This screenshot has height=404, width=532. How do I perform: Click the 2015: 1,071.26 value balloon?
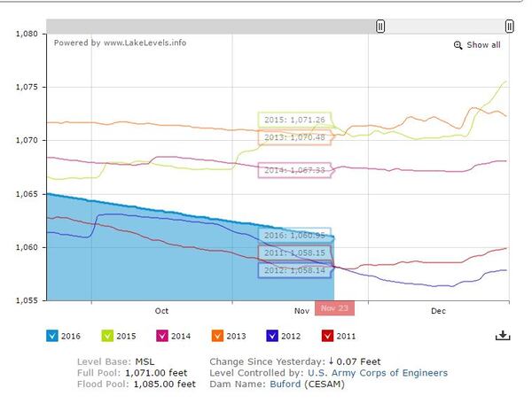click(294, 120)
